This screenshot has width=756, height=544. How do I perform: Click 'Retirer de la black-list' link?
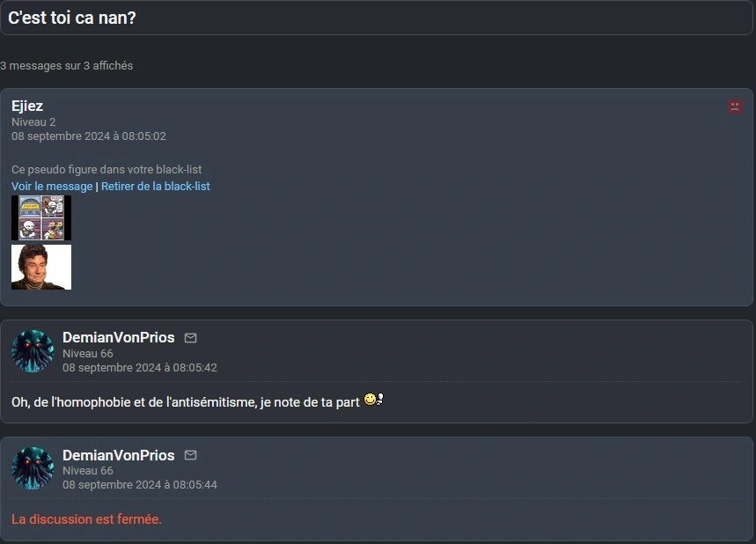pyautogui.click(x=155, y=186)
